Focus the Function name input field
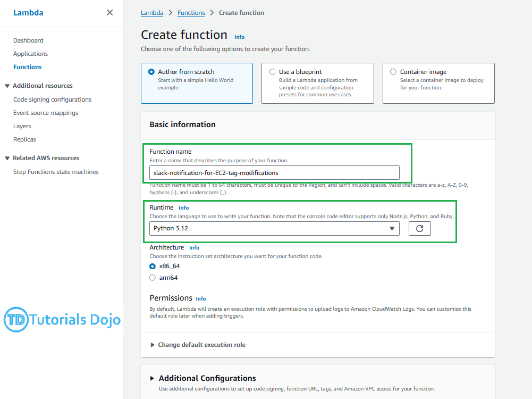This screenshot has width=532, height=399. (x=274, y=173)
